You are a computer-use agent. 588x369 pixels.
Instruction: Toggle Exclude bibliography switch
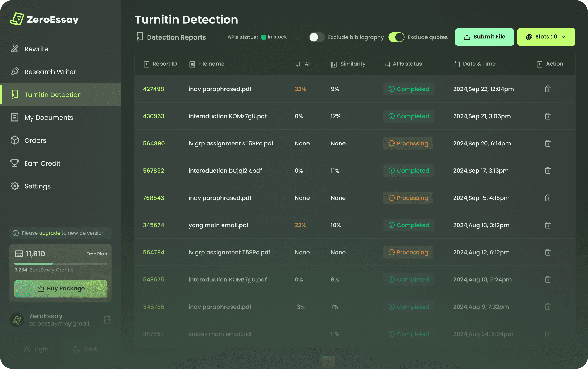pyautogui.click(x=317, y=37)
